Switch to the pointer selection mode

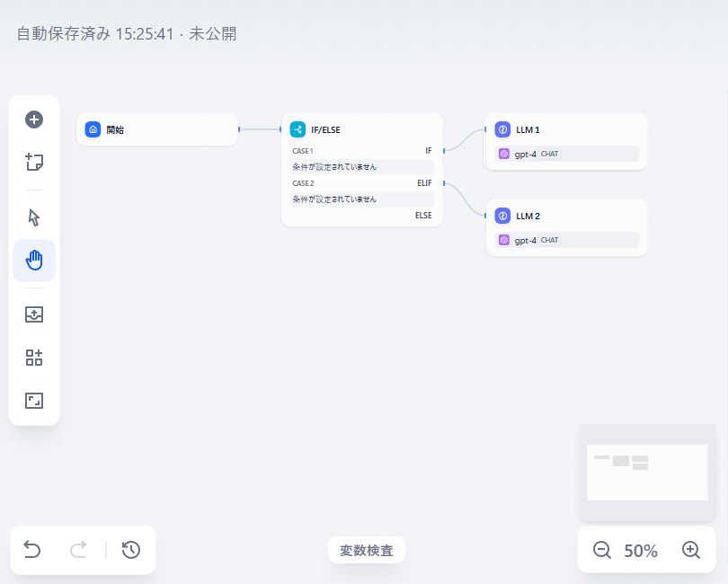[34, 217]
